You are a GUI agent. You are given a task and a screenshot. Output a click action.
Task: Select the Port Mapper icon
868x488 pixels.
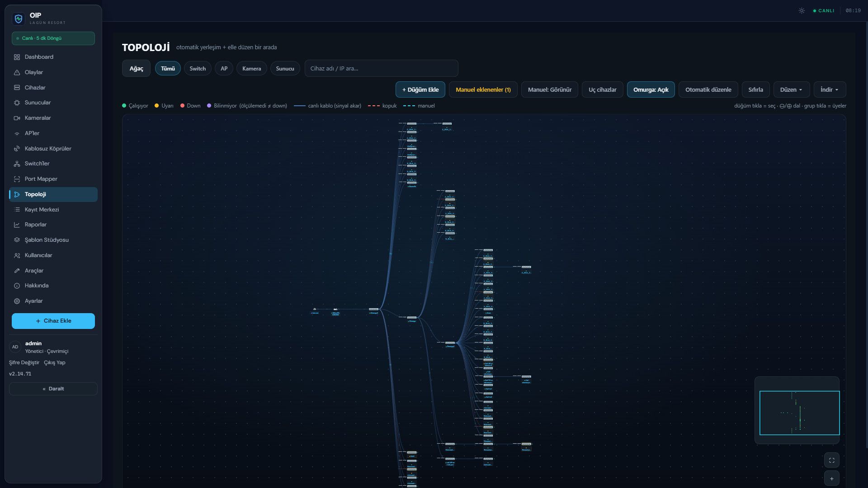(x=17, y=179)
